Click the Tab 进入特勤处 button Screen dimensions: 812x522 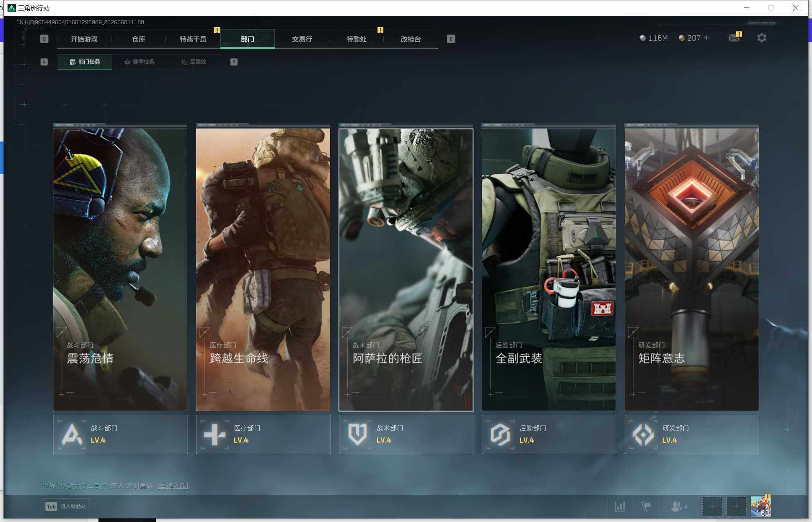click(65, 507)
